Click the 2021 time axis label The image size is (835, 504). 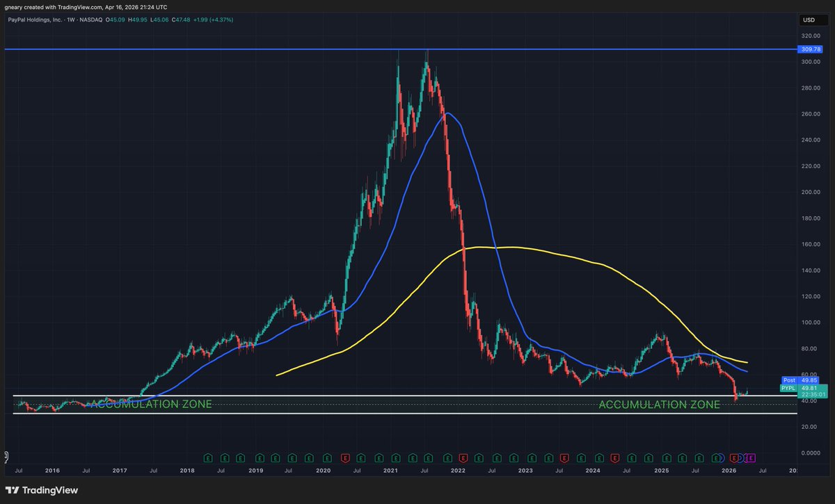pyautogui.click(x=390, y=471)
